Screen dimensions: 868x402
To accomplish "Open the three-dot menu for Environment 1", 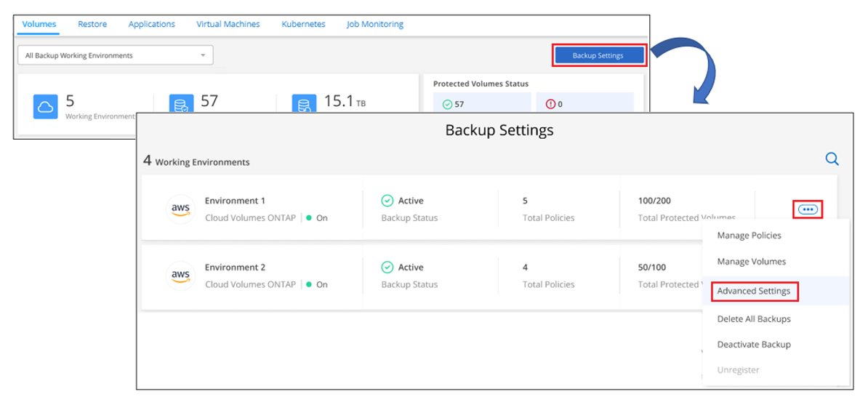I will [808, 209].
